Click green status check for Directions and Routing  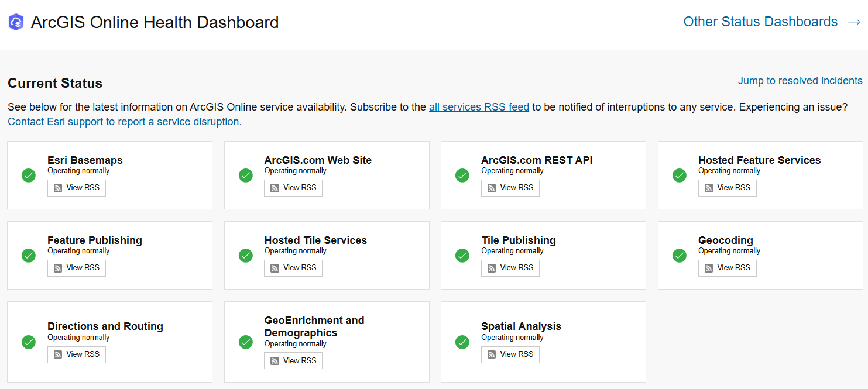pyautogui.click(x=29, y=342)
